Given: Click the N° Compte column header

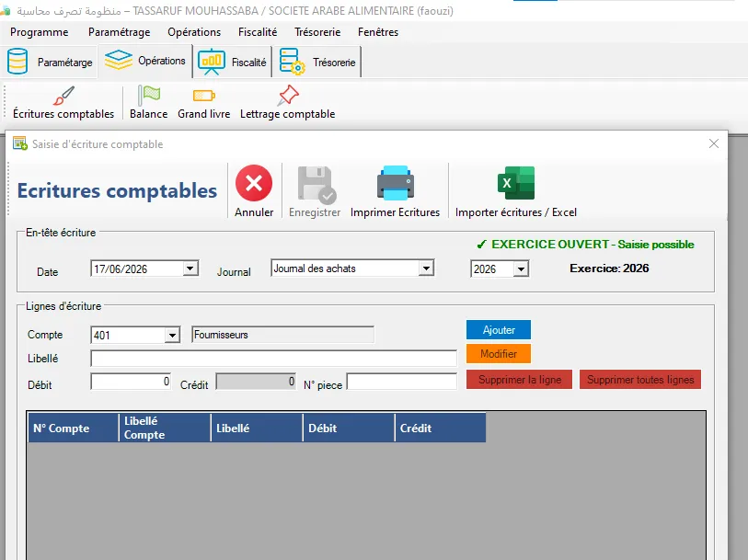Looking at the screenshot, I should tap(73, 428).
